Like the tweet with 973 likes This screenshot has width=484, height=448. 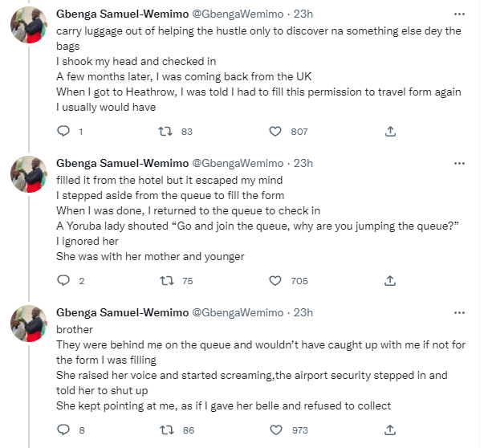pos(277,430)
